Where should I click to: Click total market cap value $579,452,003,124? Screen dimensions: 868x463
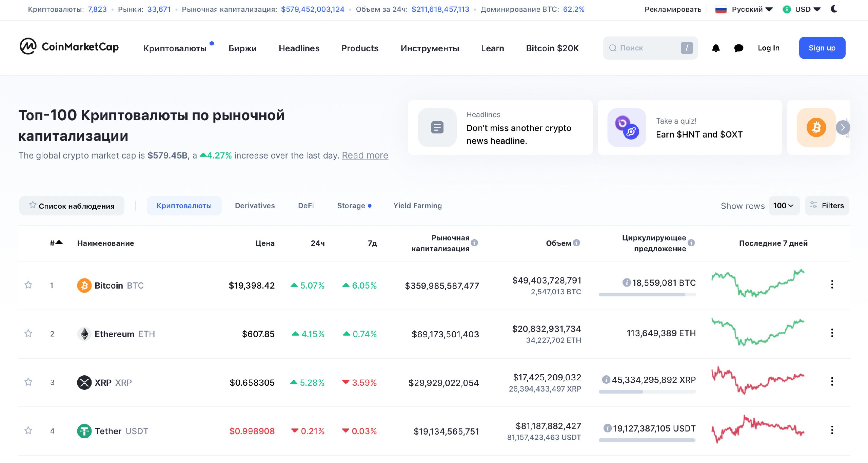point(313,9)
